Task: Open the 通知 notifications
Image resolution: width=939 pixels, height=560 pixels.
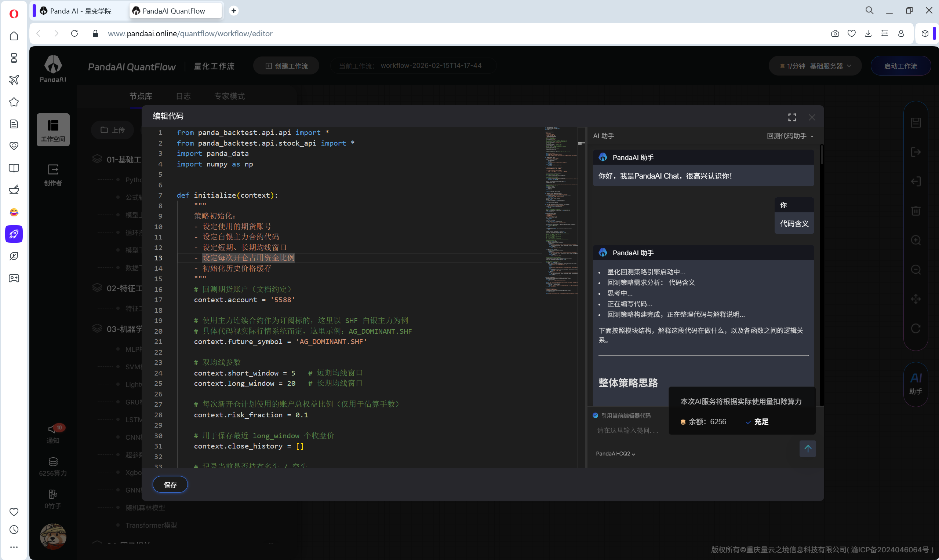Action: (53, 433)
